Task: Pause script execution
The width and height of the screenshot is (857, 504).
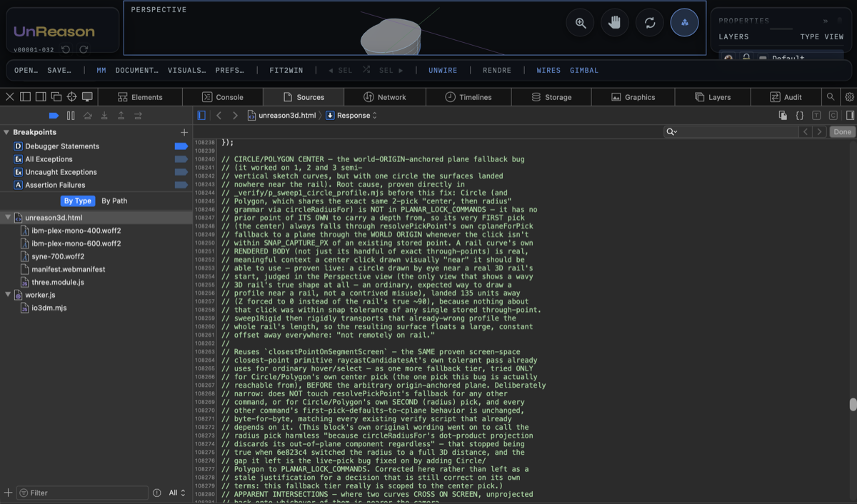Action: tap(71, 115)
